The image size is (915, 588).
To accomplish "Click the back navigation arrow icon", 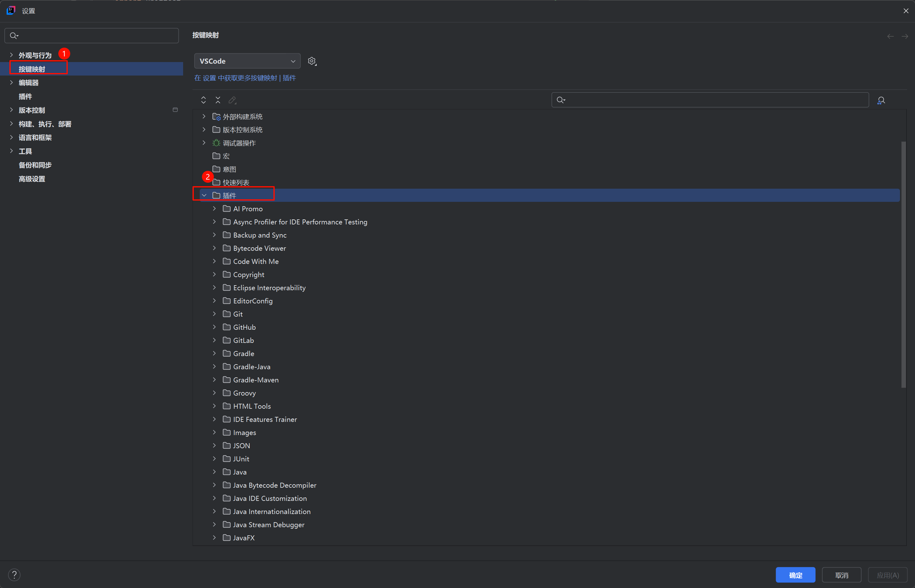I will (x=890, y=36).
